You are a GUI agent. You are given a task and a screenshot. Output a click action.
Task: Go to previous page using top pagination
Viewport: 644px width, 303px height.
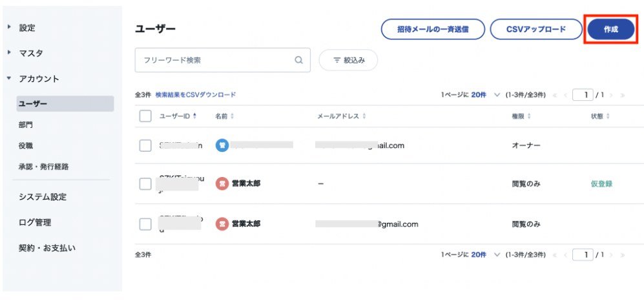[565, 95]
